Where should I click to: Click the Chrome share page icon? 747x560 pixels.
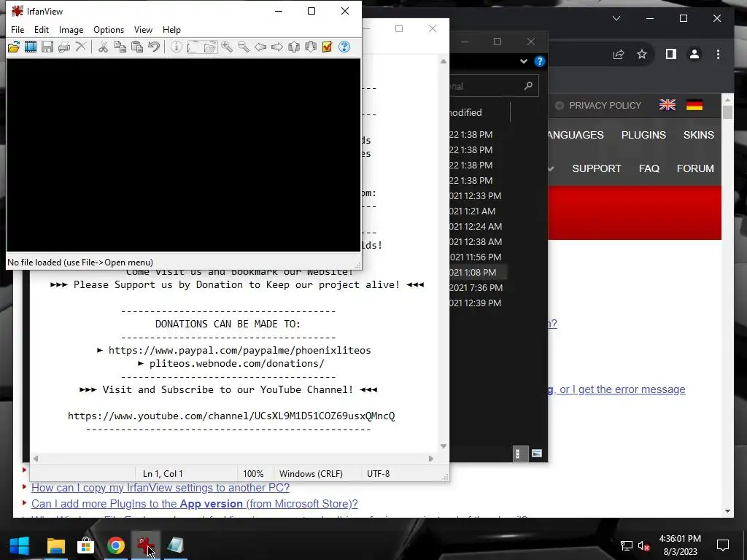[x=619, y=54]
